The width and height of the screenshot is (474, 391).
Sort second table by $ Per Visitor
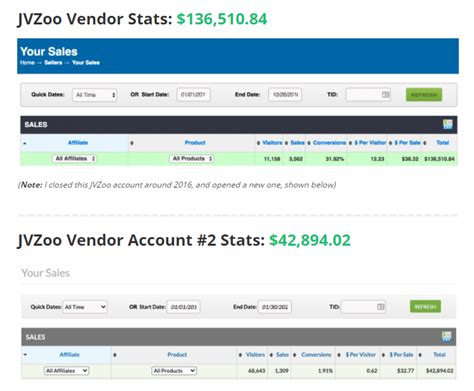click(x=360, y=355)
